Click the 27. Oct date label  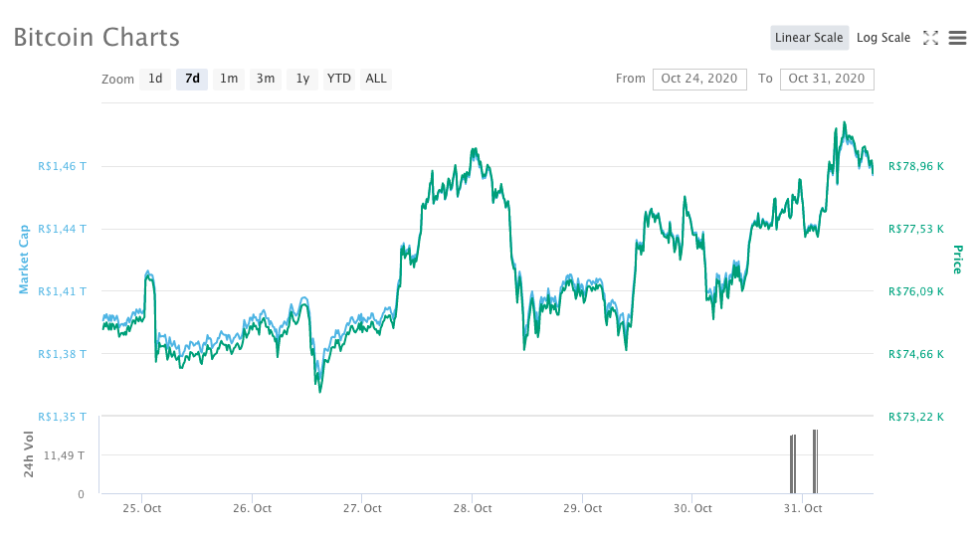[362, 508]
